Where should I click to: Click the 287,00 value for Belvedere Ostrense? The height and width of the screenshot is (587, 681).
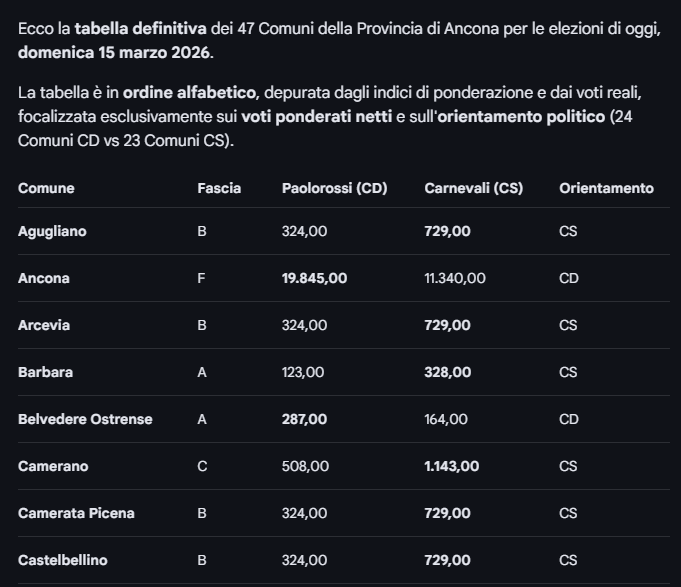[304, 419]
